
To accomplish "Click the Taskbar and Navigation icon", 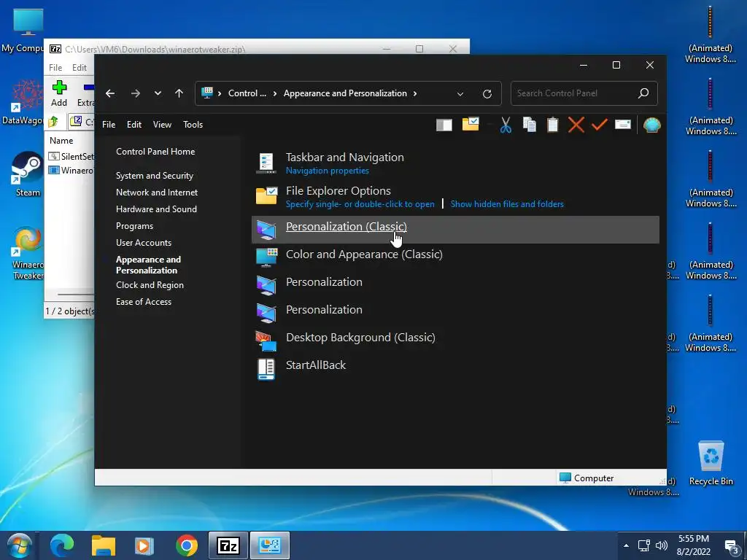I will click(266, 163).
